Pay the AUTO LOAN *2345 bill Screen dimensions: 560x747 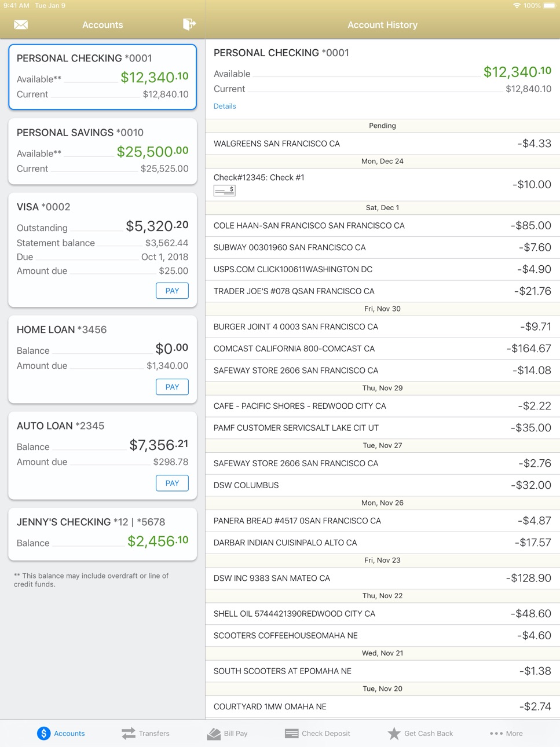point(172,483)
